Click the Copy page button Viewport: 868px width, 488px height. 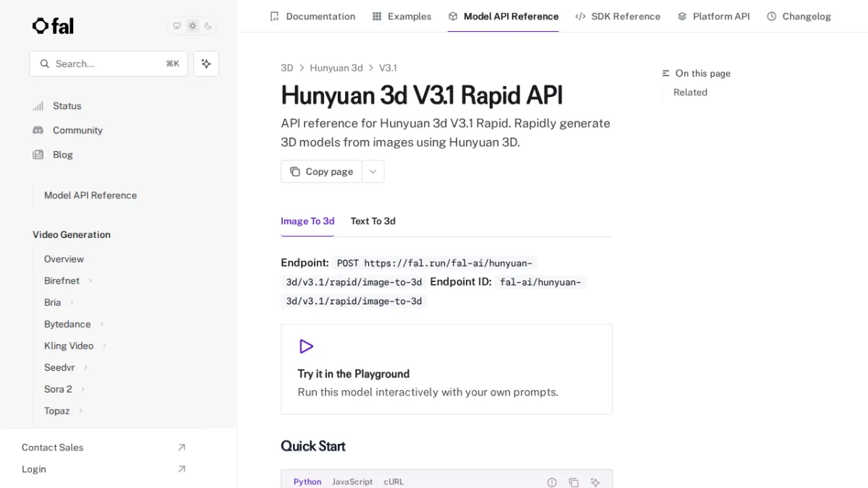pos(321,171)
